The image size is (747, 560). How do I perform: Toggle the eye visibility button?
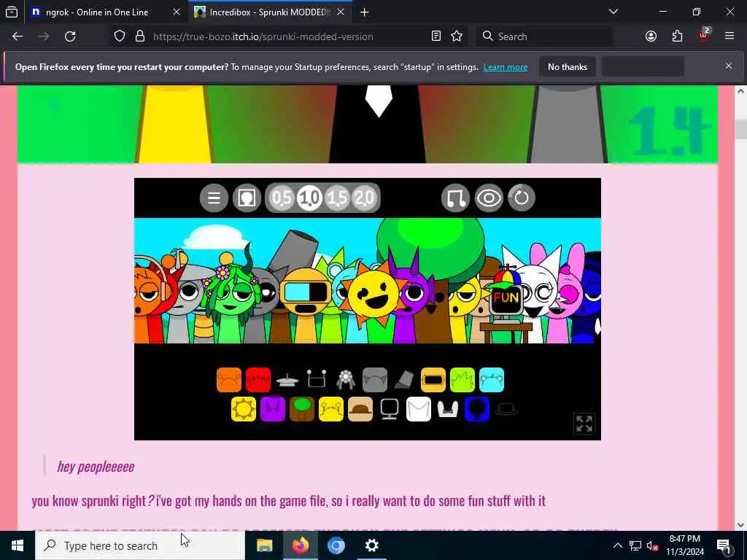(x=489, y=198)
